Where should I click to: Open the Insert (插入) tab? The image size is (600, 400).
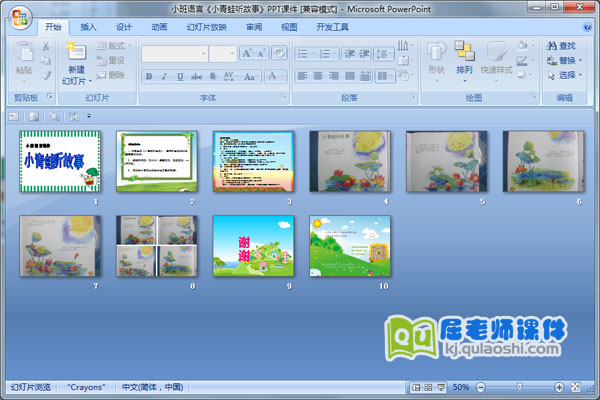(x=88, y=27)
